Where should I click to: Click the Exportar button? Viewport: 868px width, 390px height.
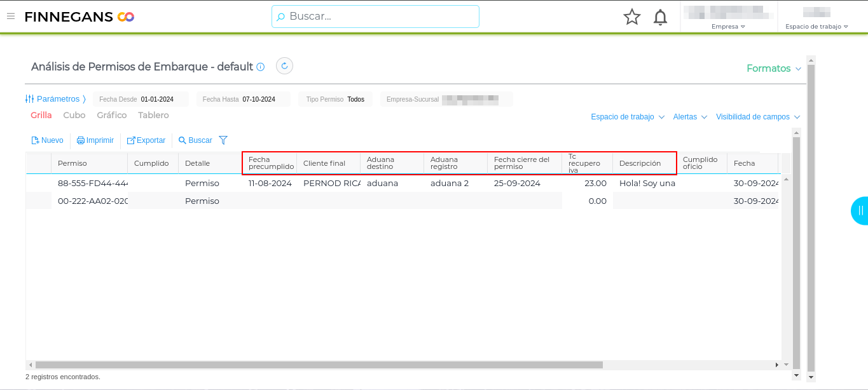tap(146, 140)
